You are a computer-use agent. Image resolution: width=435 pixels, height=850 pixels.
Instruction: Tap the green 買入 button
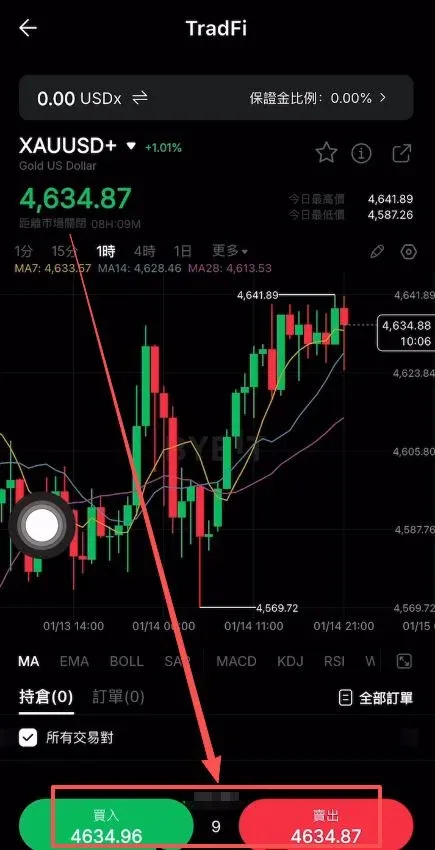pos(106,824)
